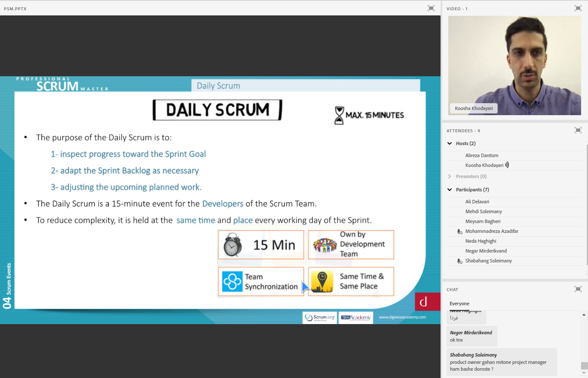Click the Team Synchronization blue icon
Viewport: 588px width, 378px height.
coord(232,282)
